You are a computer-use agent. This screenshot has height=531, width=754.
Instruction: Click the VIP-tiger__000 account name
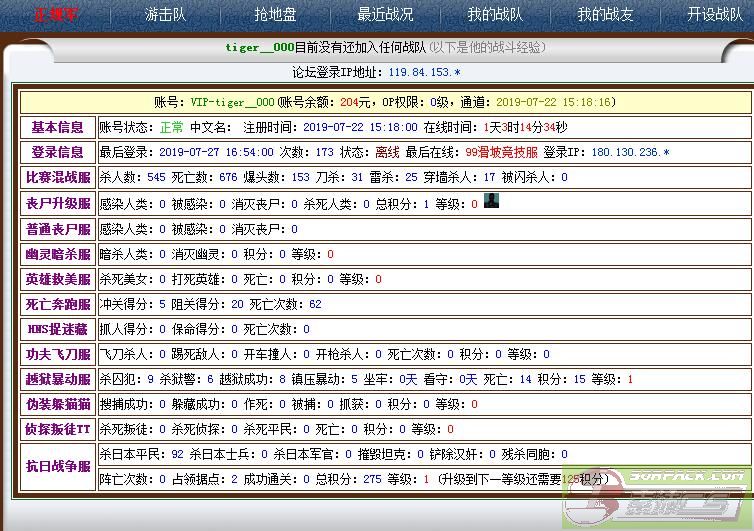pyautogui.click(x=232, y=102)
